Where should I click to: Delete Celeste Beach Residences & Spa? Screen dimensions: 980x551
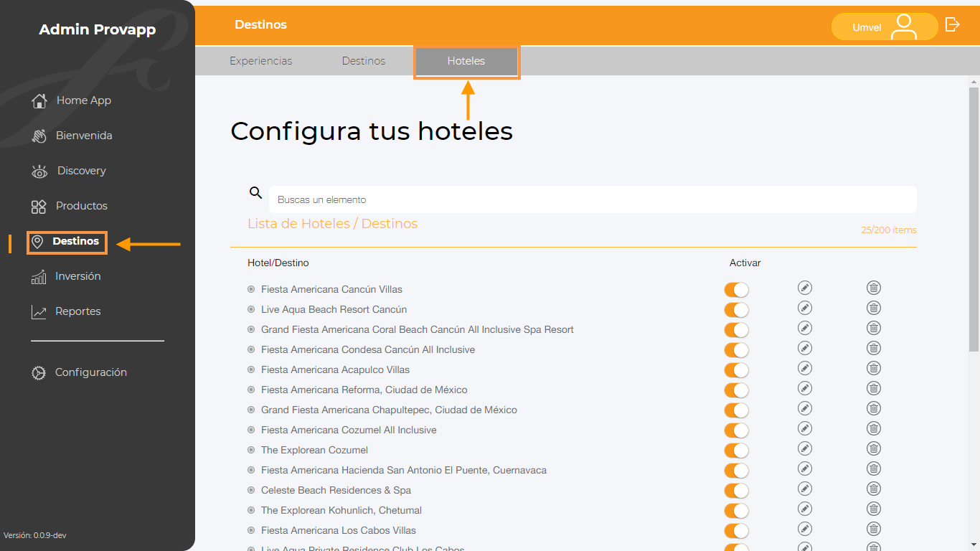(874, 489)
